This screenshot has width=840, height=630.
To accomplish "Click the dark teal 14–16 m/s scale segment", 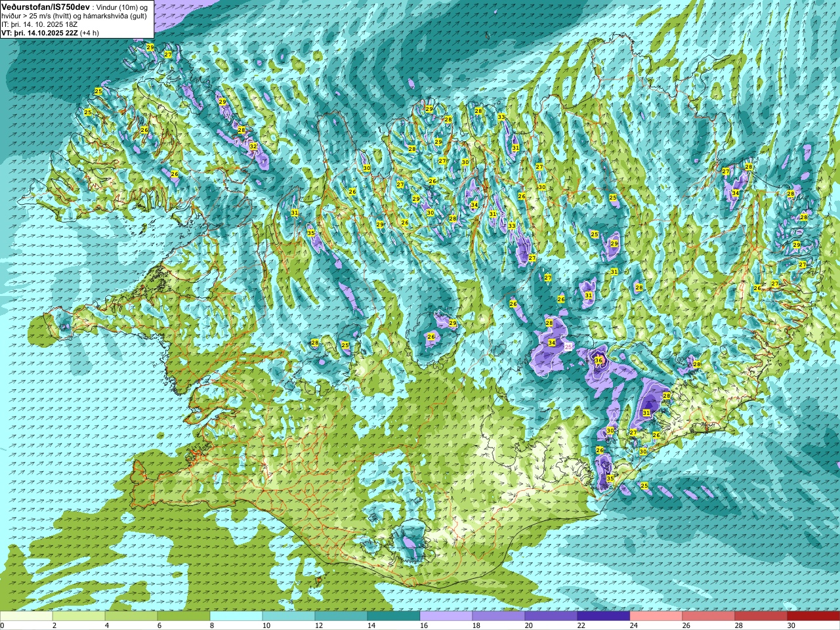I will (394, 616).
